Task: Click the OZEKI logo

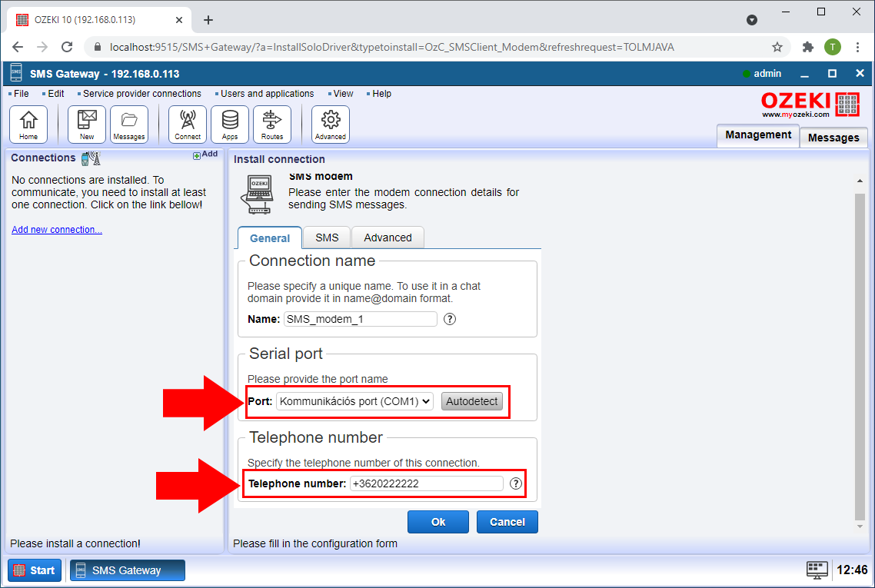Action: click(810, 105)
